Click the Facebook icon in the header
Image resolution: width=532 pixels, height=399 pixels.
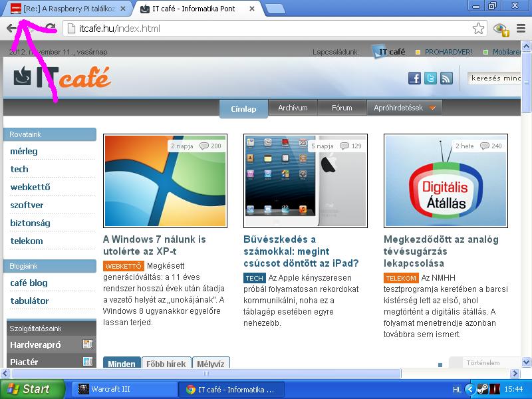pos(414,78)
